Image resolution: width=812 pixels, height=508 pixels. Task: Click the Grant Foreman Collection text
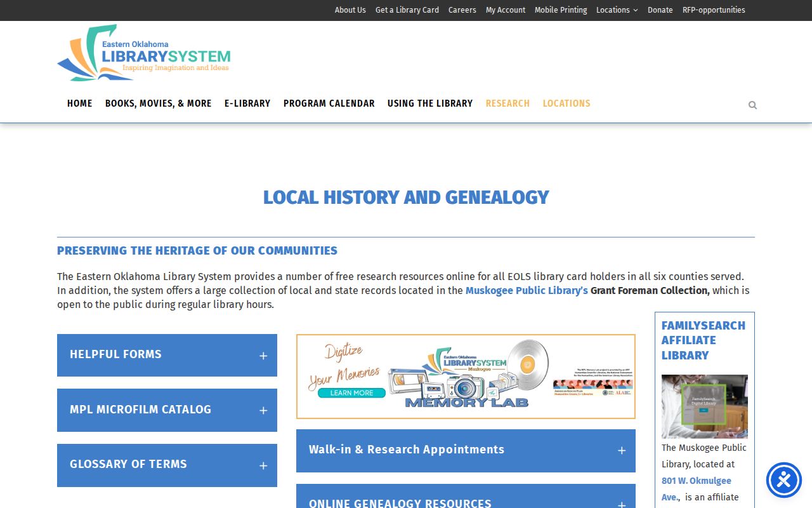pyautogui.click(x=650, y=290)
